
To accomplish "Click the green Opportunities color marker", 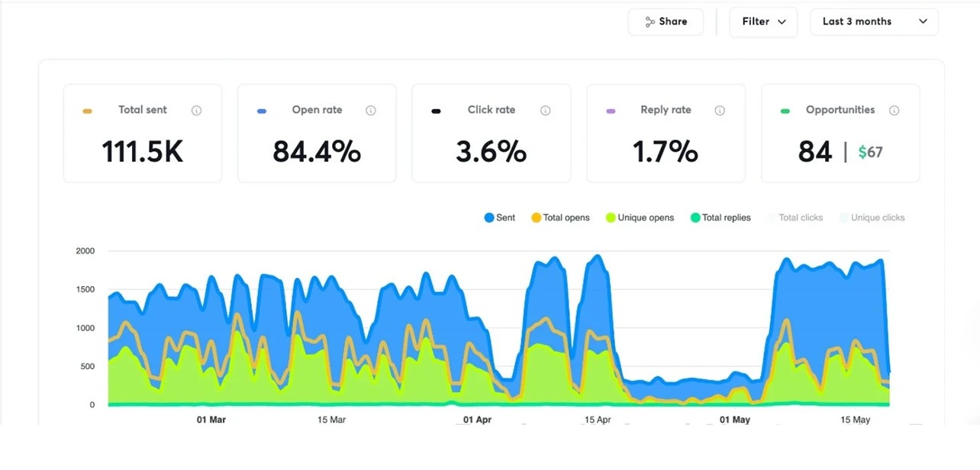I will (785, 111).
